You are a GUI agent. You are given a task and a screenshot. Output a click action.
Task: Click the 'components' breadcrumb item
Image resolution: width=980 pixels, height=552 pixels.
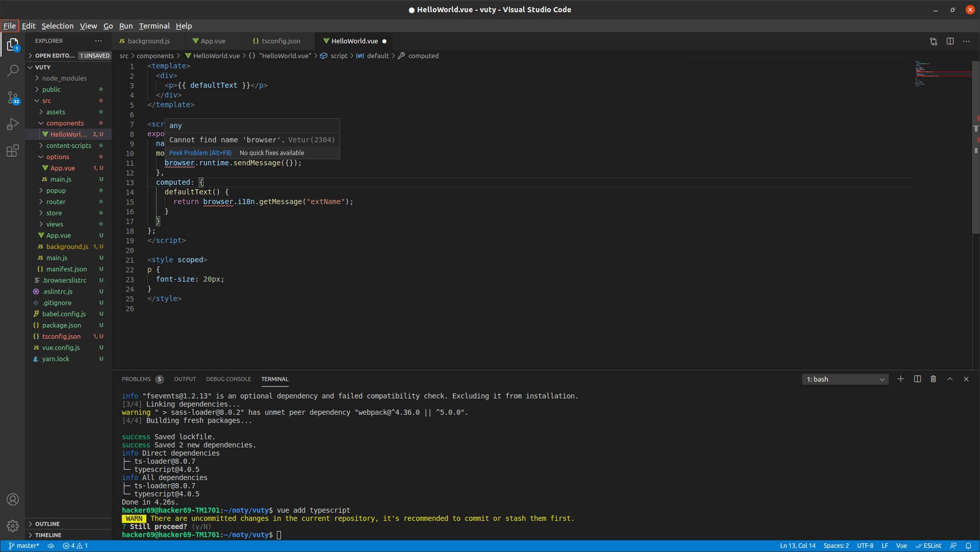pyautogui.click(x=156, y=56)
